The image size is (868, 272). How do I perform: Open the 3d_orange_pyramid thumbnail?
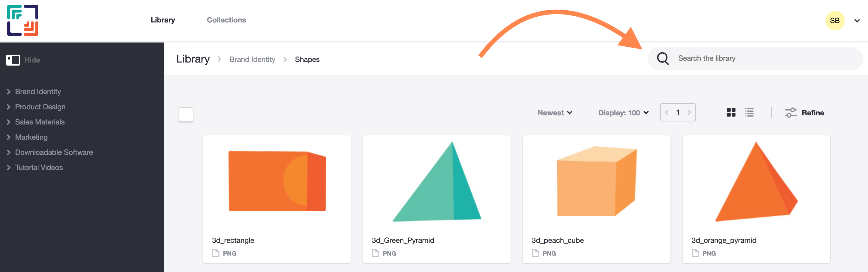[x=756, y=182]
